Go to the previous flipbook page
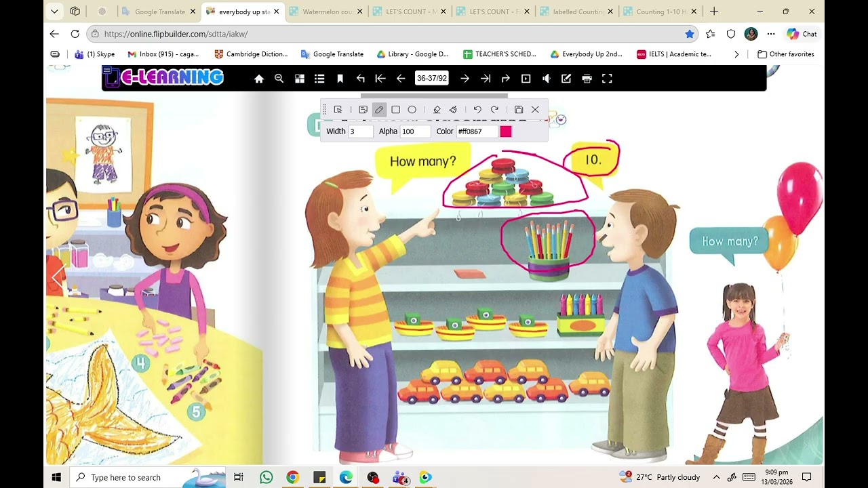The height and width of the screenshot is (488, 868). pos(401,79)
